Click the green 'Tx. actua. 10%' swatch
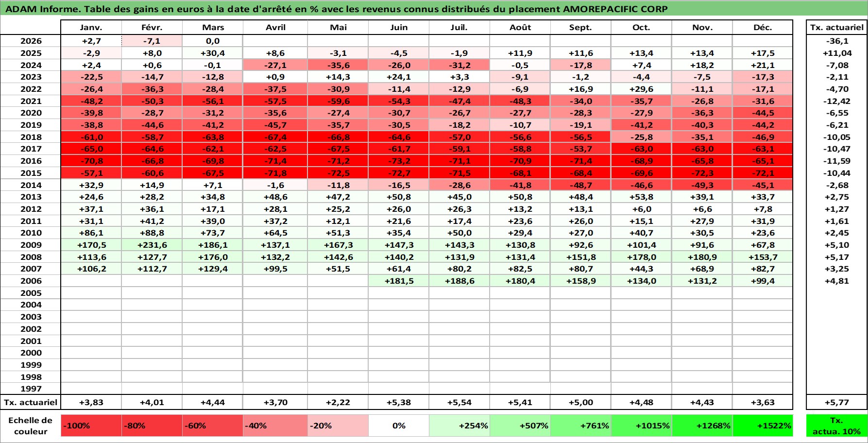 (836, 426)
